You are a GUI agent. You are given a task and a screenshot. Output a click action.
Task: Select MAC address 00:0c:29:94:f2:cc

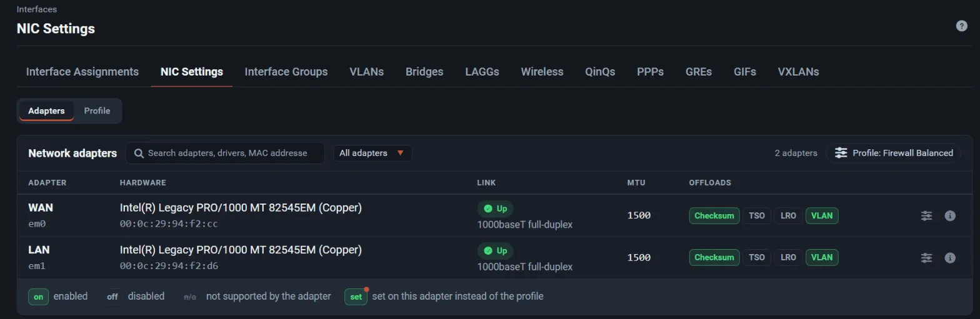click(x=169, y=223)
